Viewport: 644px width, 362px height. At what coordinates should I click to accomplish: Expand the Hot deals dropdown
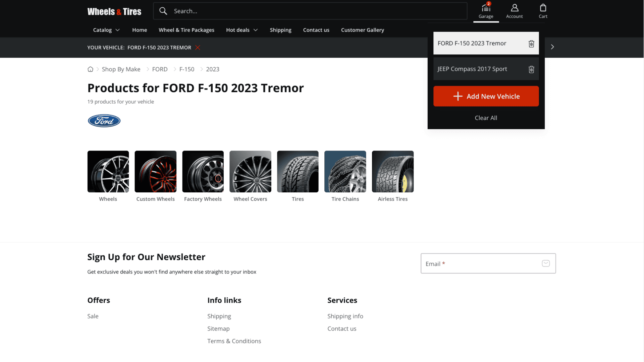tap(242, 30)
